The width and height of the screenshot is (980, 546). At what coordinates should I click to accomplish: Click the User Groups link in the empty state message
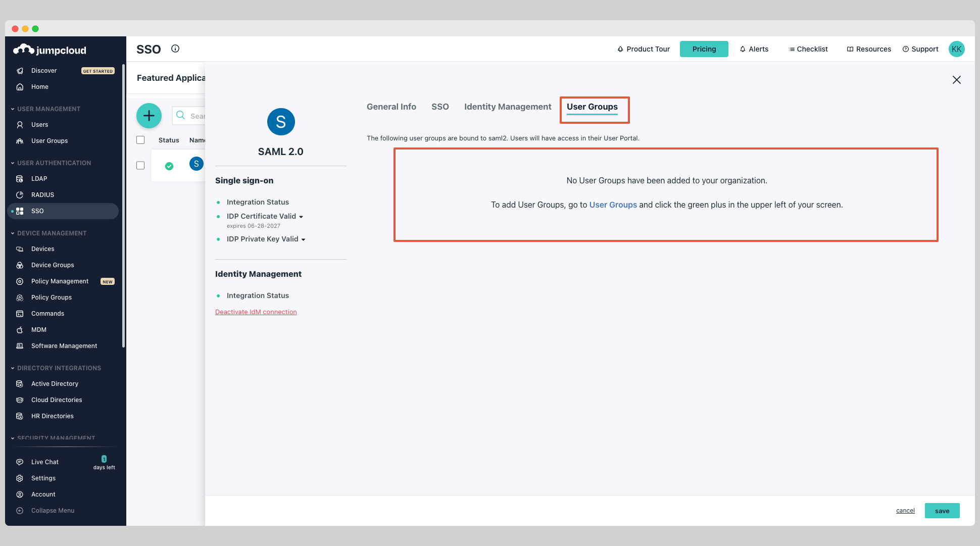[613, 205]
